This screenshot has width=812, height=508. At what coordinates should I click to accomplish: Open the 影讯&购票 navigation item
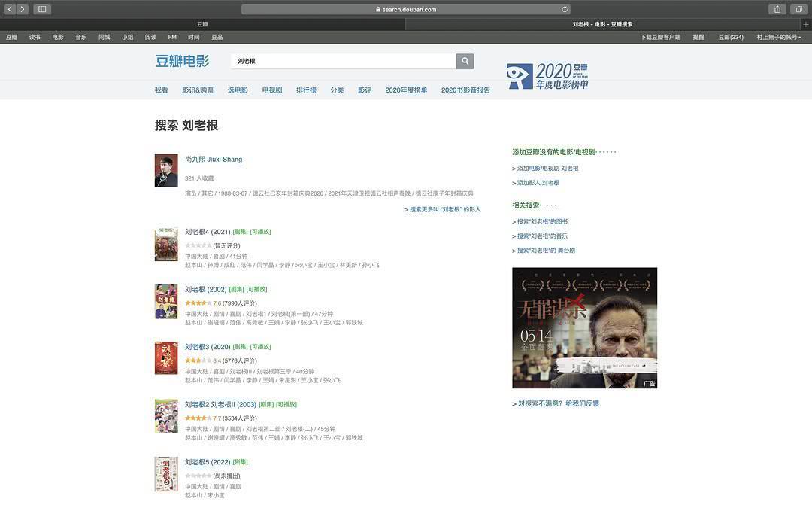(198, 90)
